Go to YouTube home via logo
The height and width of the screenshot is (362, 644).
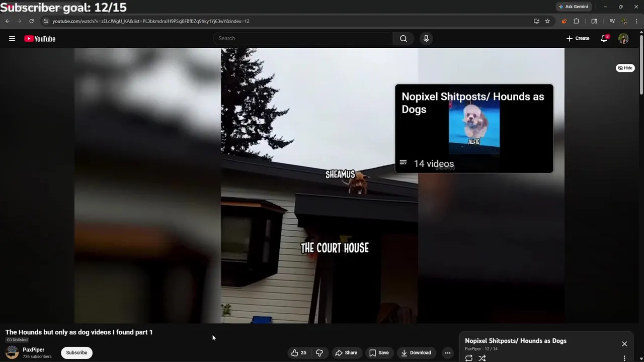[40, 39]
